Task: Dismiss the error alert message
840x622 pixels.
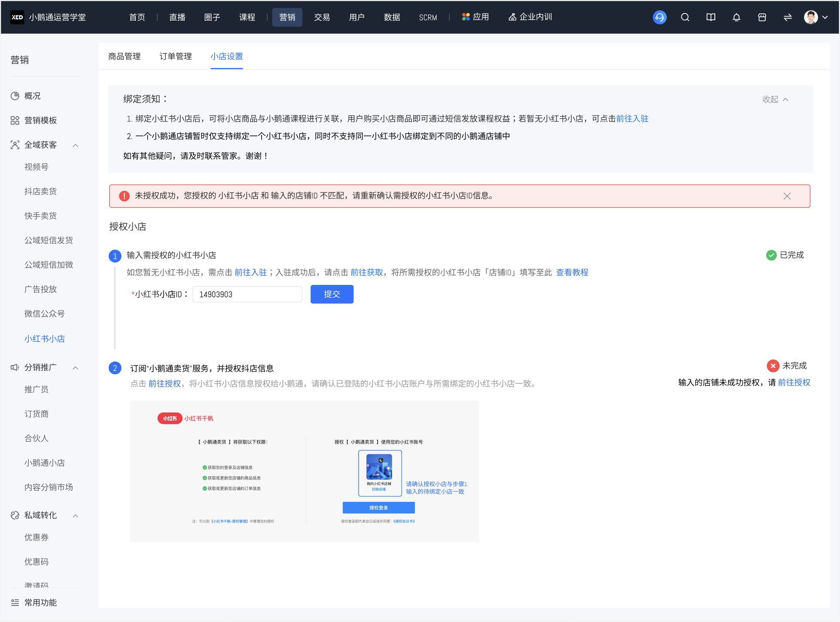Action: click(787, 195)
